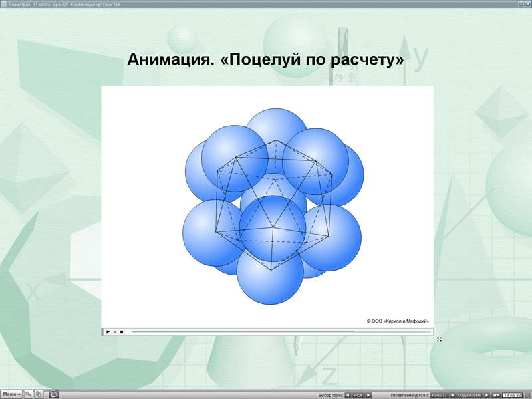Viewport: 532px width, 399px height.
Task: Click the 'Выбор урока:' label
Action: point(331,396)
